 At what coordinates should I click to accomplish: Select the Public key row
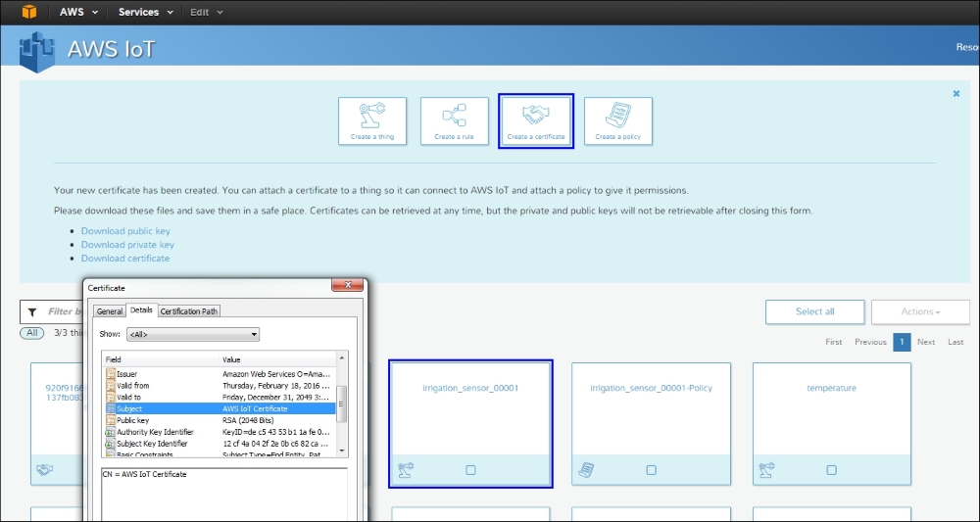click(220, 420)
